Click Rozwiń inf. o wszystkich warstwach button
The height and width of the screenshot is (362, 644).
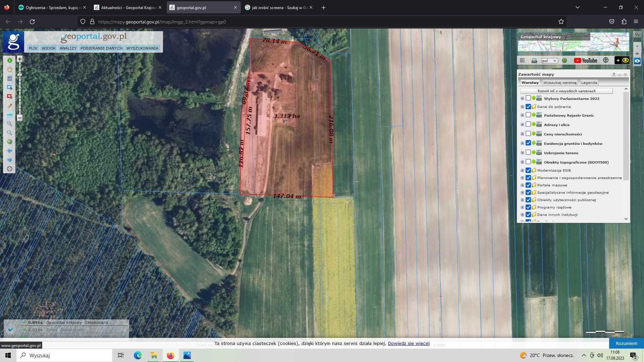pos(566,91)
